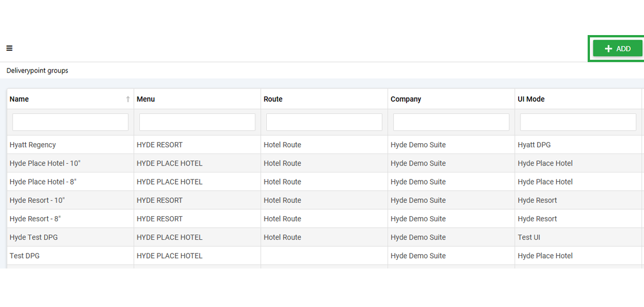Focus the Route filter input
The width and height of the screenshot is (644, 307).
pos(324,122)
